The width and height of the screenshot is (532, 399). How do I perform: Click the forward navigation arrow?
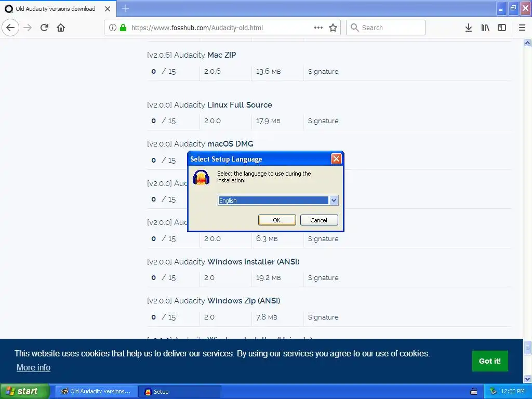pyautogui.click(x=28, y=28)
